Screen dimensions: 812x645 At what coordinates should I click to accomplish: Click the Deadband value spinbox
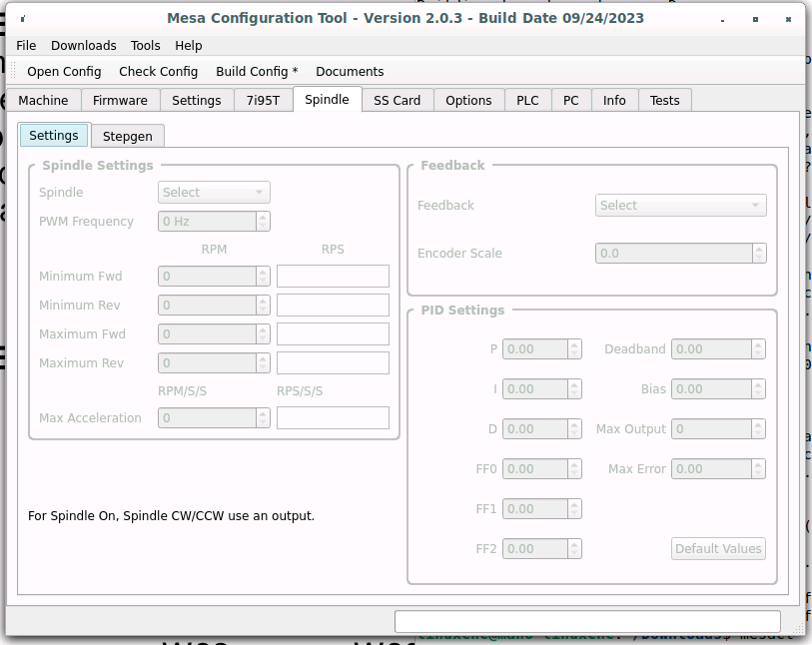[718, 349]
